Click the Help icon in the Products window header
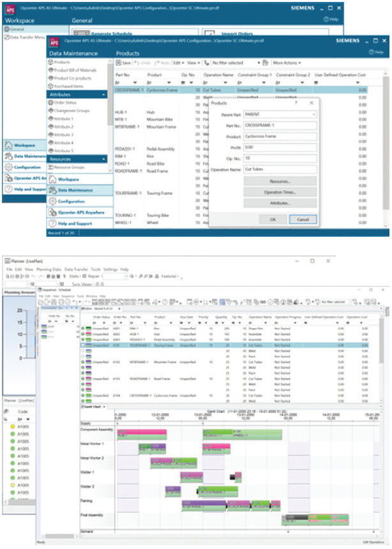Viewport: 392px width, 549px height. point(371,52)
